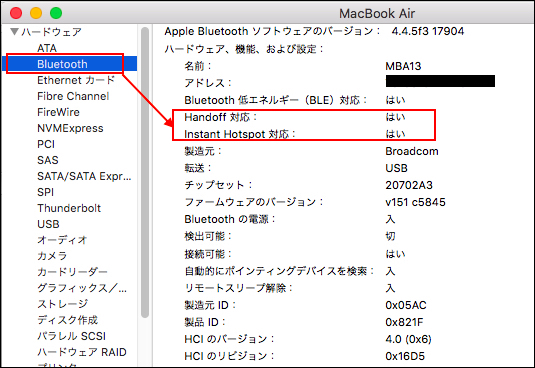Click the chipset value 20702A3
Viewport: 535px width, 368px height.
(x=409, y=185)
